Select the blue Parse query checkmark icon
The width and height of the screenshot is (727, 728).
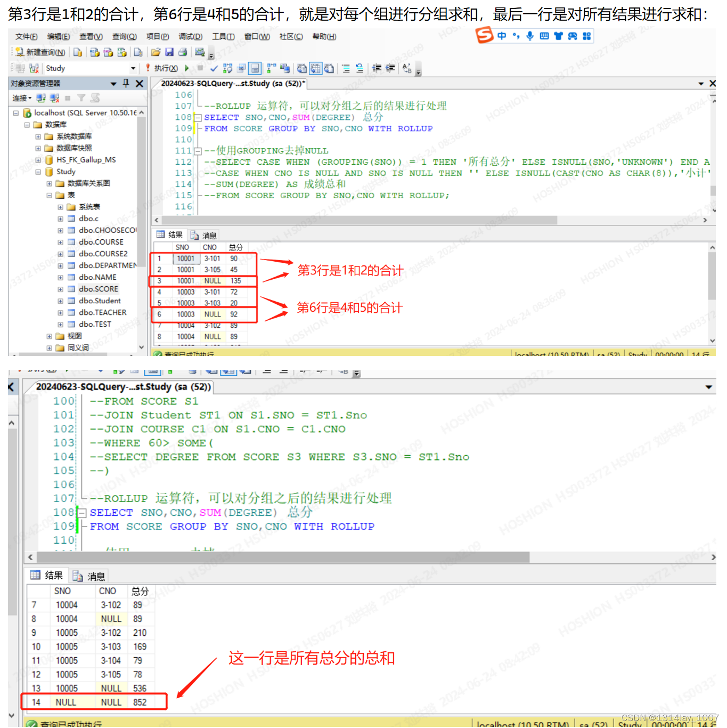tap(214, 68)
